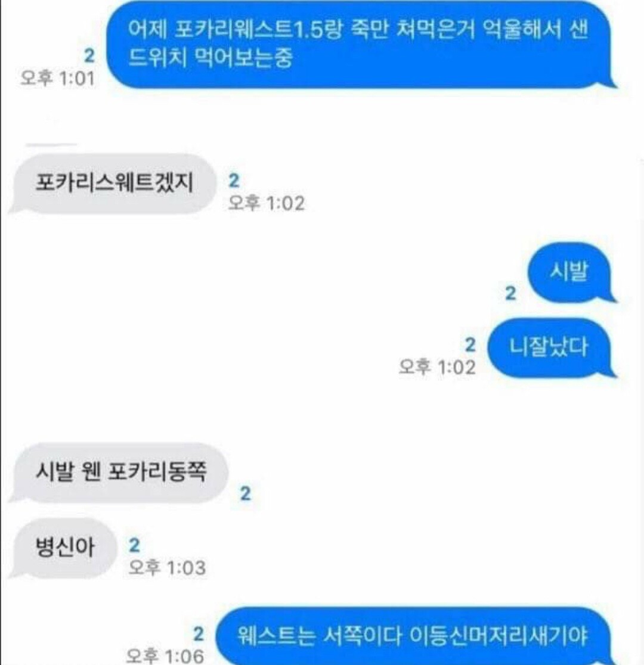Tap the 오후 1:02 timestamp left of 니잘났다
644x665 pixels.
437,367
